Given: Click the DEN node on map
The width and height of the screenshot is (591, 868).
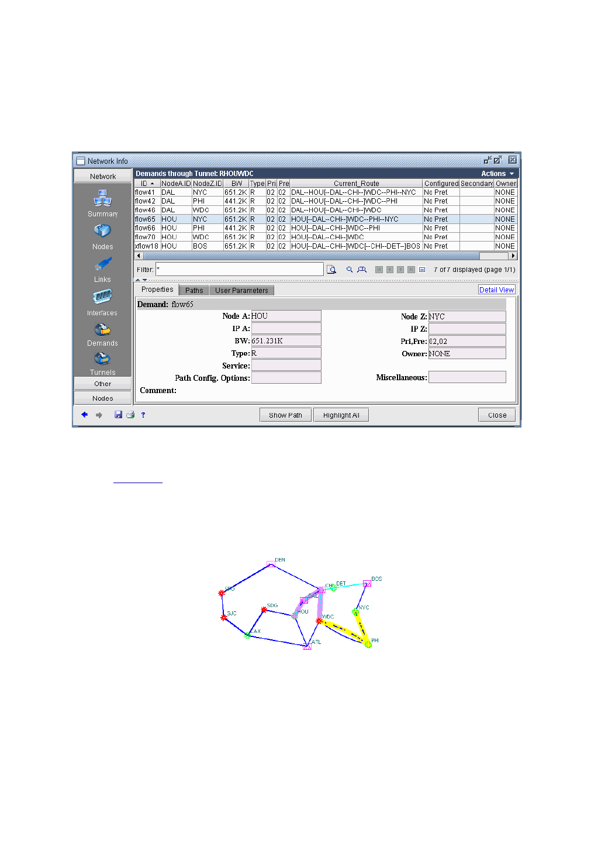Looking at the screenshot, I should pyautogui.click(x=271, y=564).
